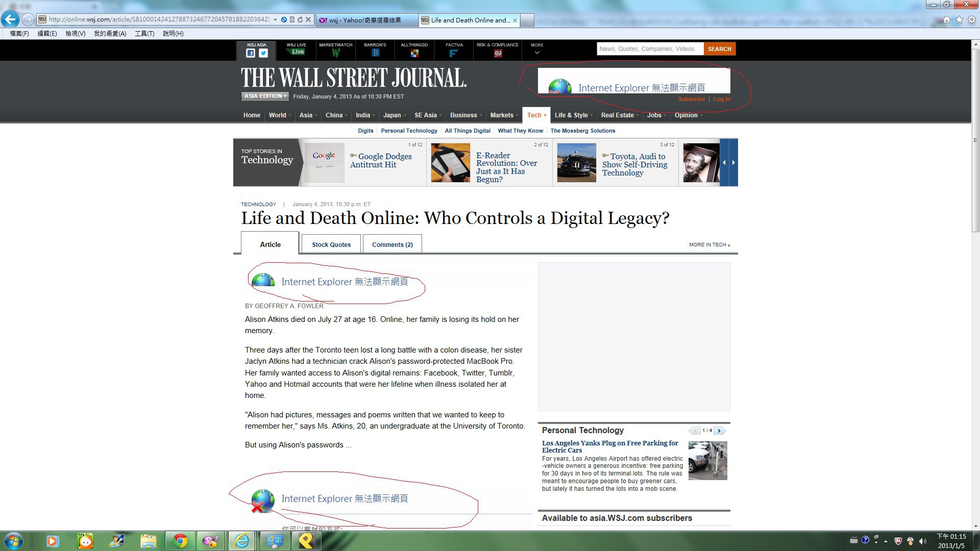This screenshot has width=980, height=551.
Task: Click the news search input field
Action: click(x=649, y=49)
